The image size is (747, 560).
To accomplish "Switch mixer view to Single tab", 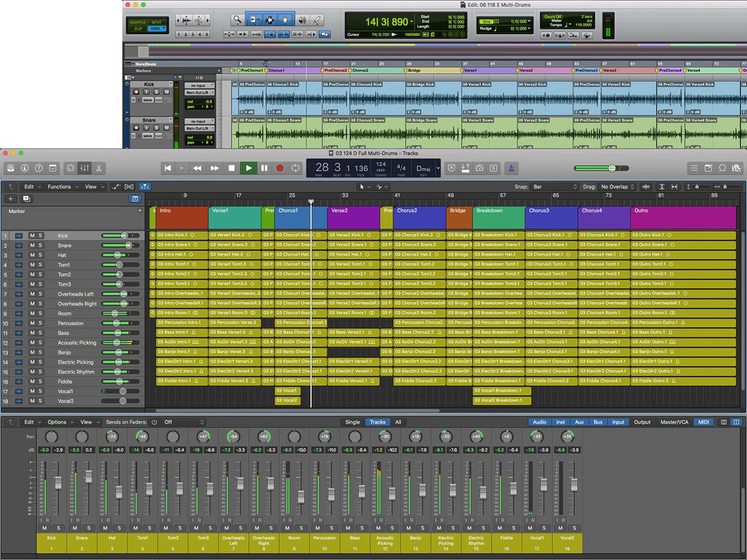I will pos(352,422).
